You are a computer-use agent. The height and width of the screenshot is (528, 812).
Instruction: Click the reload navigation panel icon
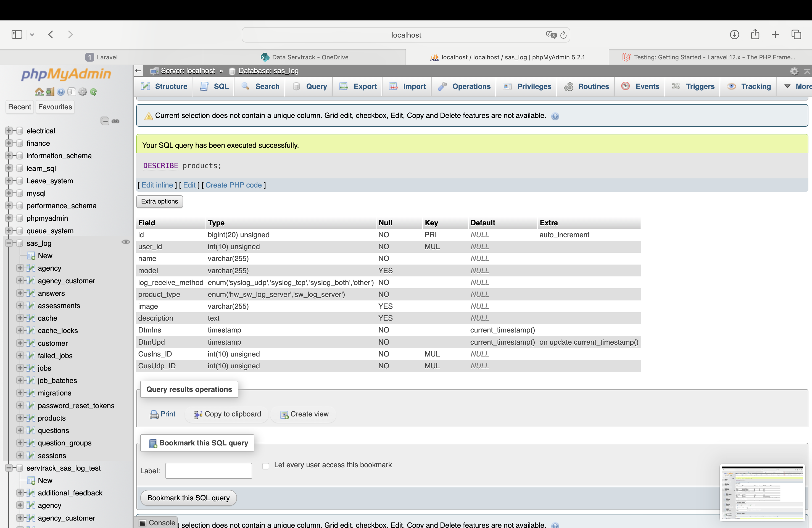click(93, 92)
